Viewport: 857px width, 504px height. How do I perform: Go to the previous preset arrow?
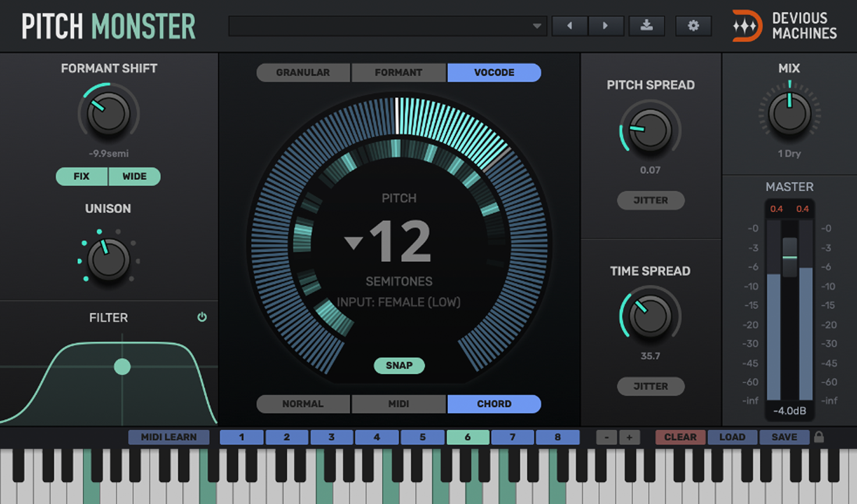click(570, 26)
